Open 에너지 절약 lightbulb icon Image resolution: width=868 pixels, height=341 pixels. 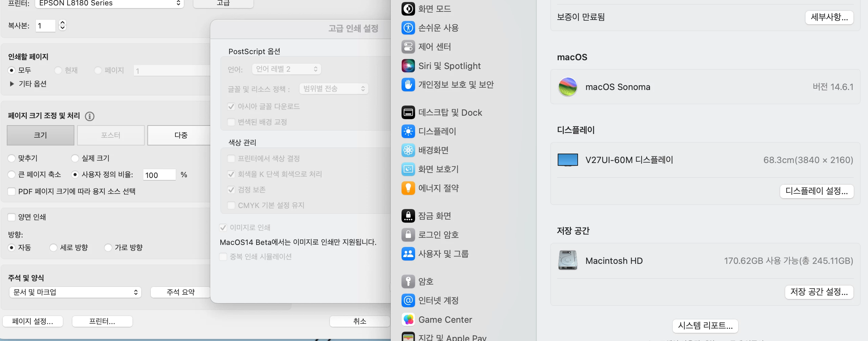tap(408, 188)
